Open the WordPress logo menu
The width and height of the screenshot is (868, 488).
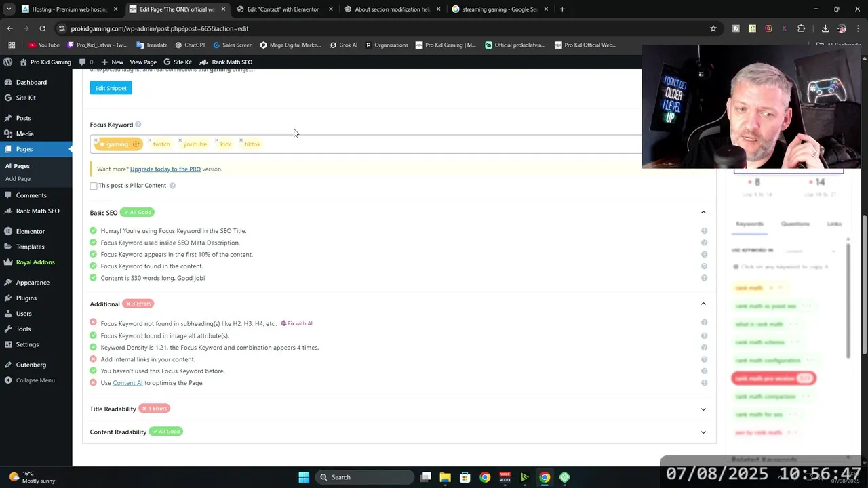pyautogui.click(x=7, y=62)
